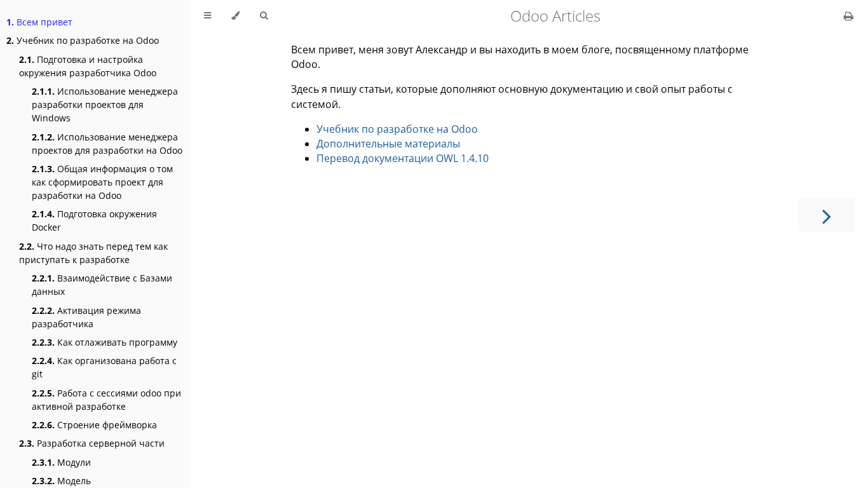This screenshot has height=488, width=868.
Task: Open the 'Дополнительные материалы' link
Action: coord(388,144)
